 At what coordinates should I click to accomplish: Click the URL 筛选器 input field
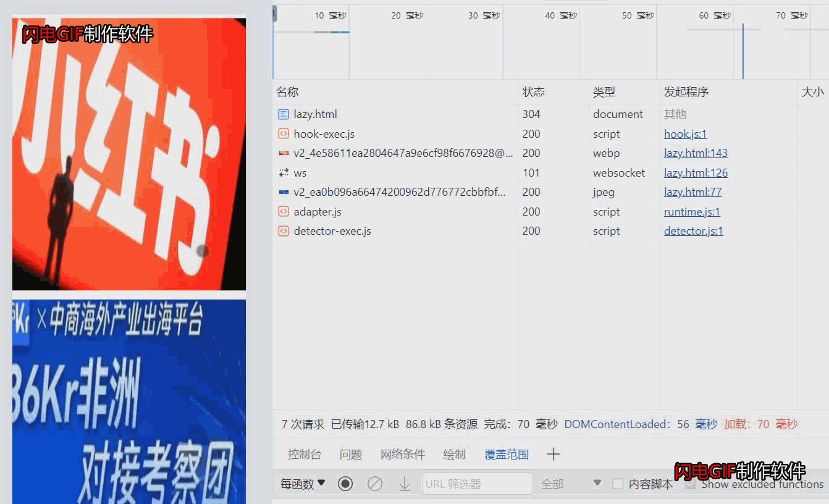click(477, 484)
